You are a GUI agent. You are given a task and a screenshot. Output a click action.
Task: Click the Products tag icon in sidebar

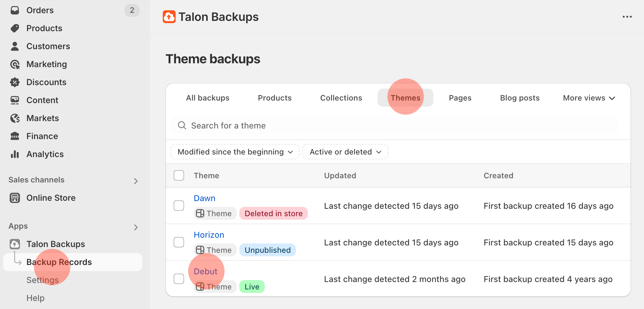pyautogui.click(x=15, y=28)
